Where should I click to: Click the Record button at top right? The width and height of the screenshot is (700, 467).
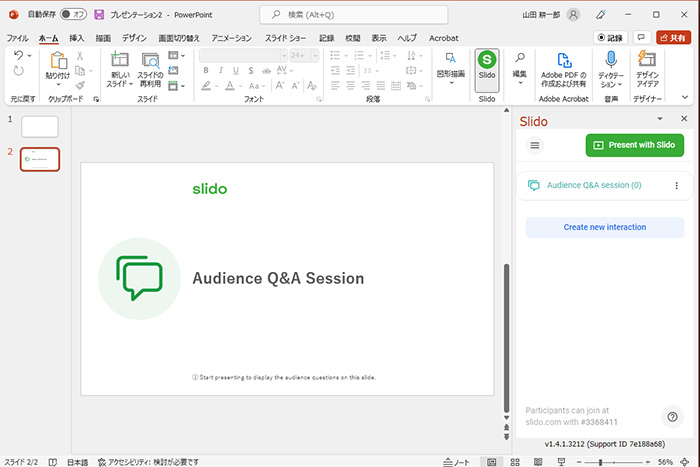tap(610, 38)
